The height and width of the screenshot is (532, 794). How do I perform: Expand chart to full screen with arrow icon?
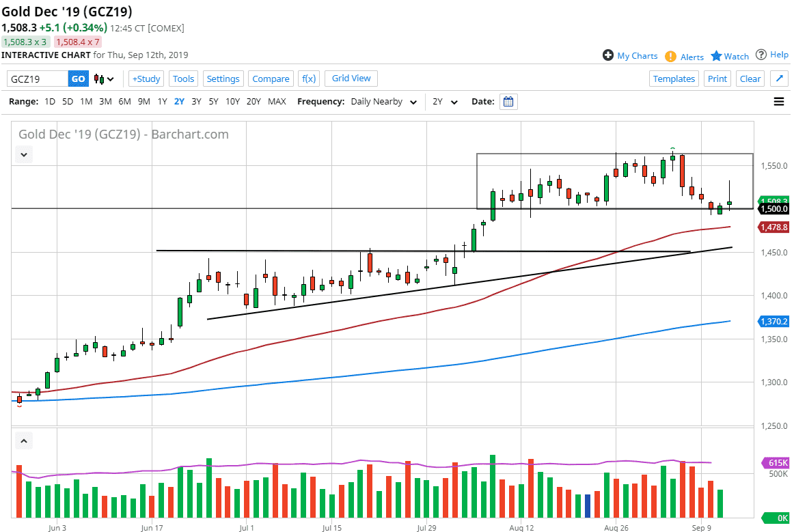point(779,79)
